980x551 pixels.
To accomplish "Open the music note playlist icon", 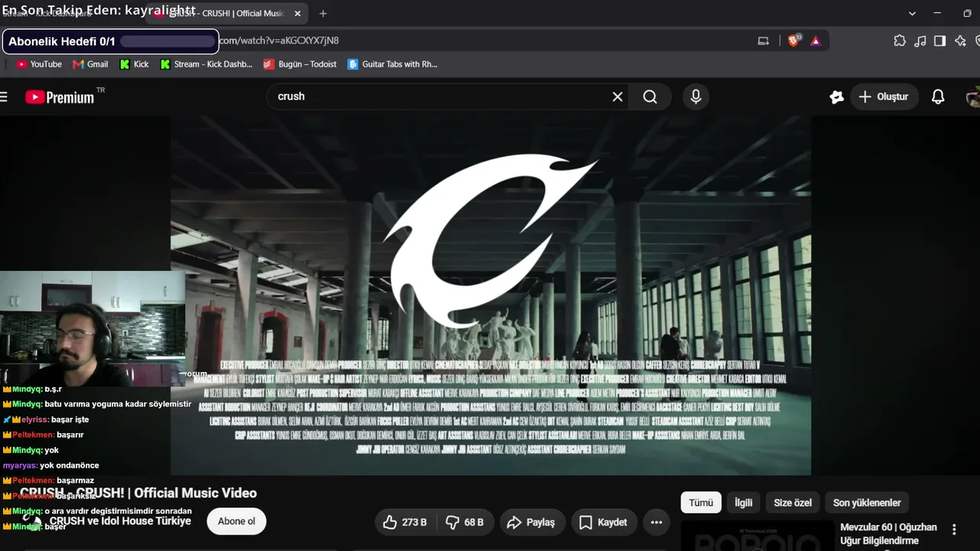I will click(920, 41).
